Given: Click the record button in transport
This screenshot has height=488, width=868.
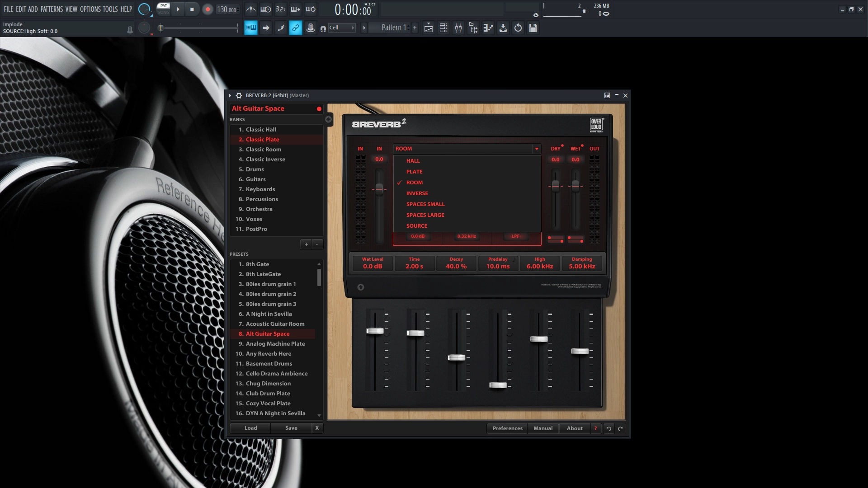Looking at the screenshot, I should click(208, 9).
